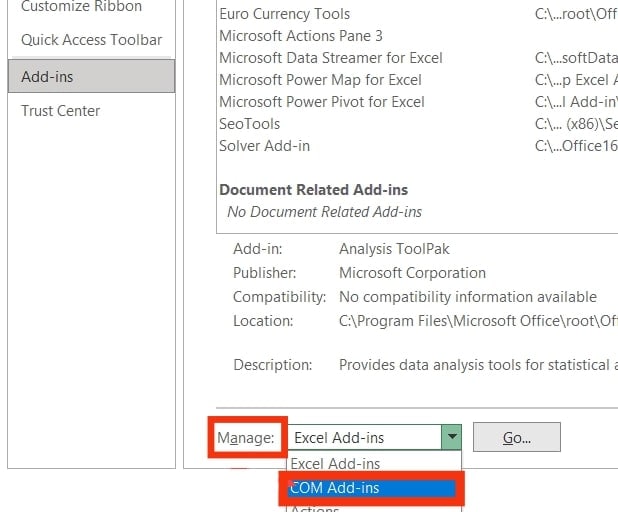Open the Quick Access Toolbar category
618x512 pixels.
tap(91, 40)
